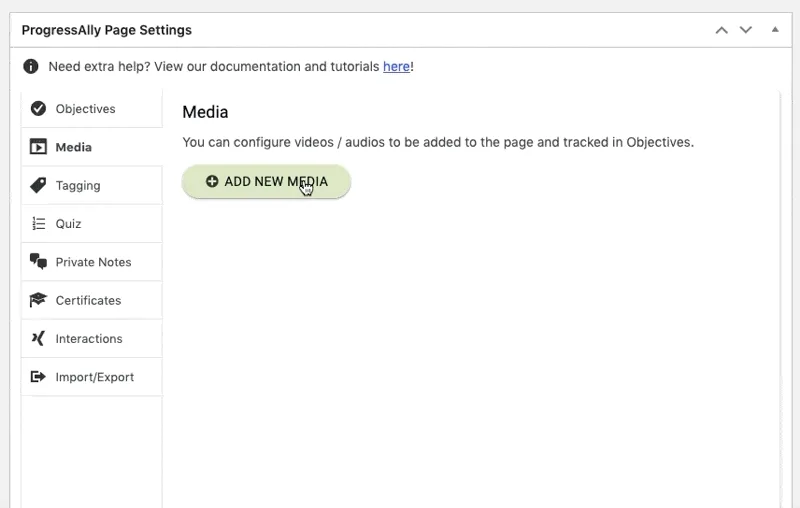Move the ProgressAlly panel down
This screenshot has width=800, height=508.
point(745,30)
